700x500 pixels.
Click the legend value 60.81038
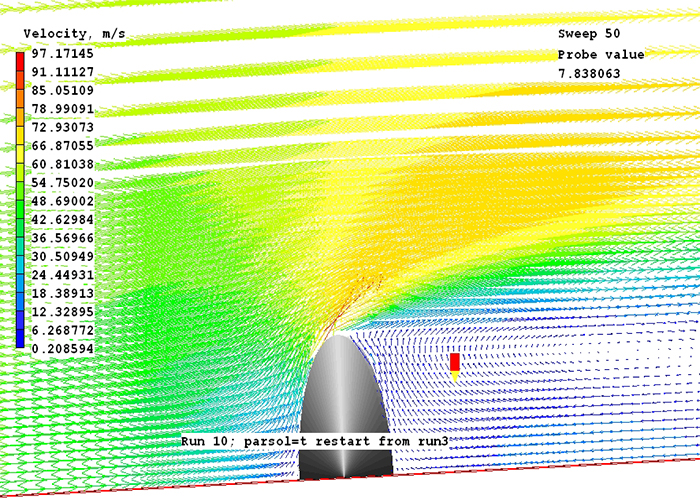[62, 164]
